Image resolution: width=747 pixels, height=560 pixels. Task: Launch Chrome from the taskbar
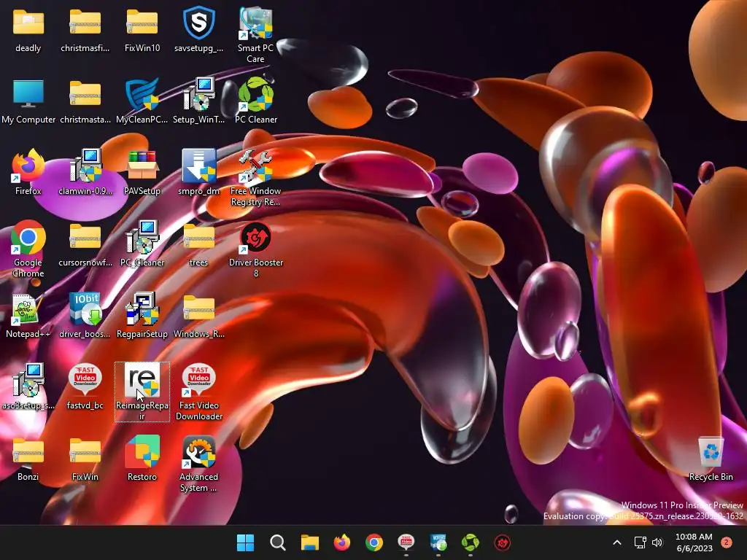click(374, 542)
